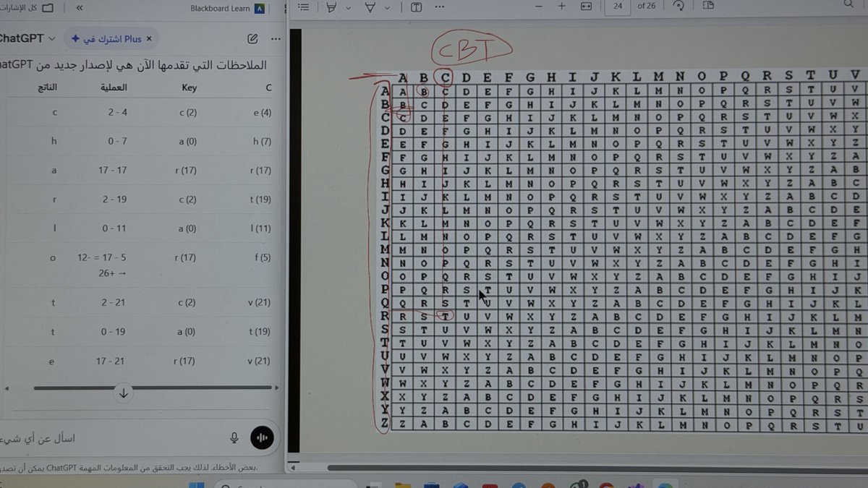Click the fit to width icon
The height and width of the screenshot is (488, 868).
point(587,7)
